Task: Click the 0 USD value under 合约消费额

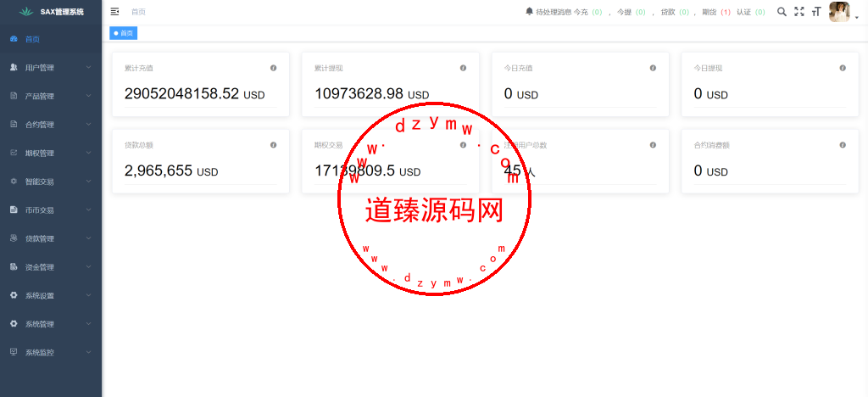Action: pyautogui.click(x=711, y=171)
